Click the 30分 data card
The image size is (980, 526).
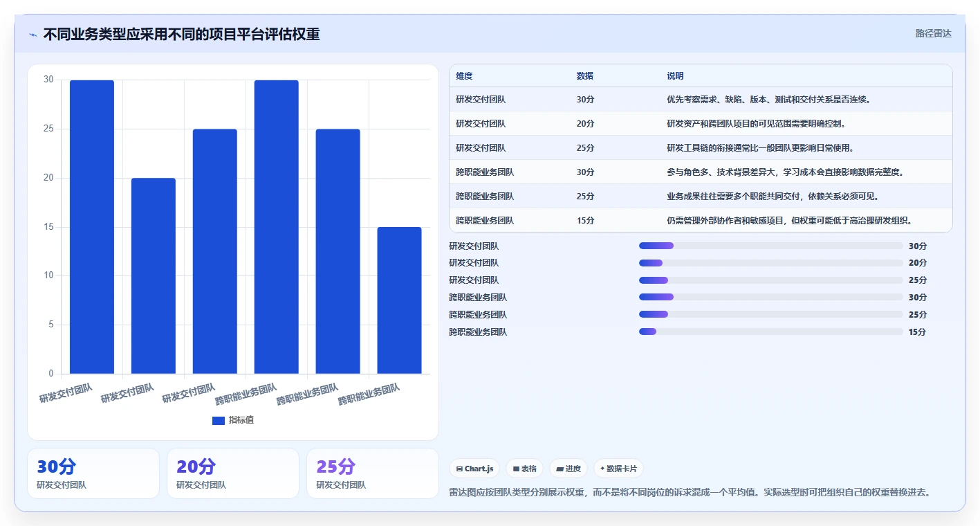[93, 473]
